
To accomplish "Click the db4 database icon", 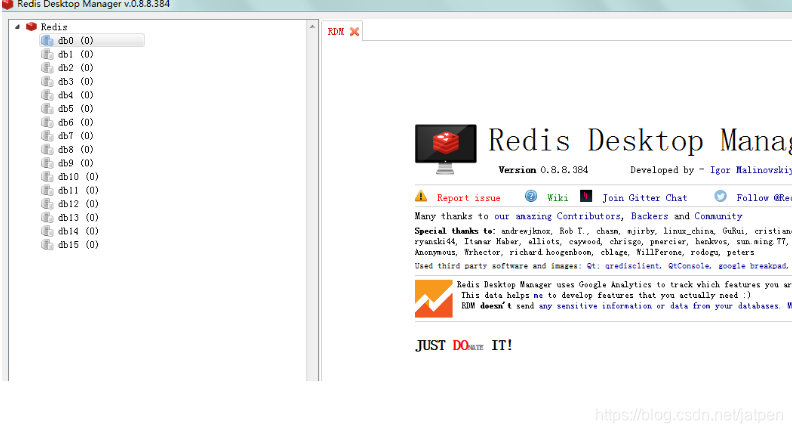I will pyautogui.click(x=47, y=95).
